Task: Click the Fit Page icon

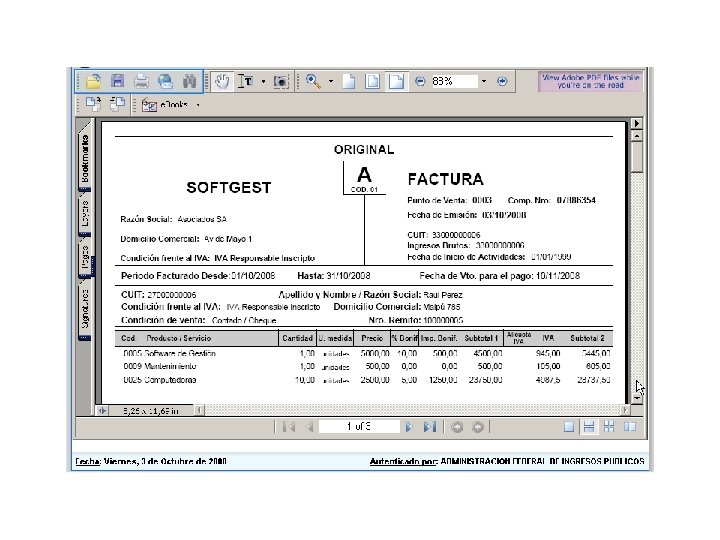Action: 372,81
